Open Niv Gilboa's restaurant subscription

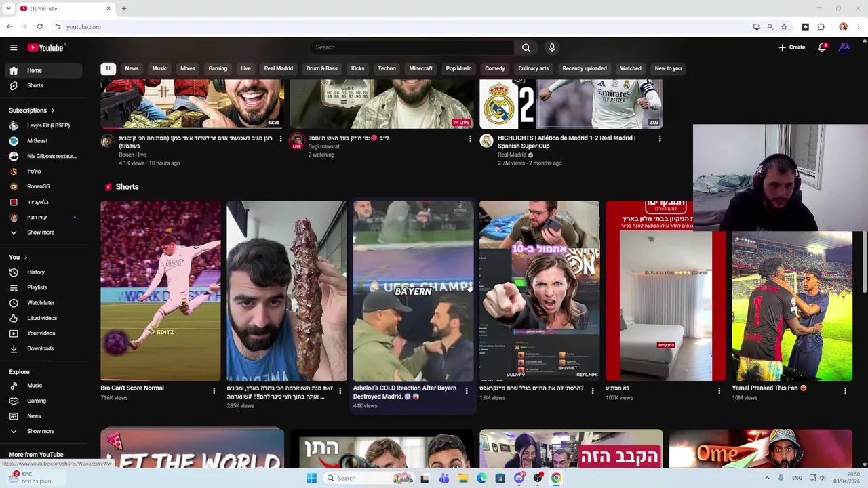(x=42, y=156)
